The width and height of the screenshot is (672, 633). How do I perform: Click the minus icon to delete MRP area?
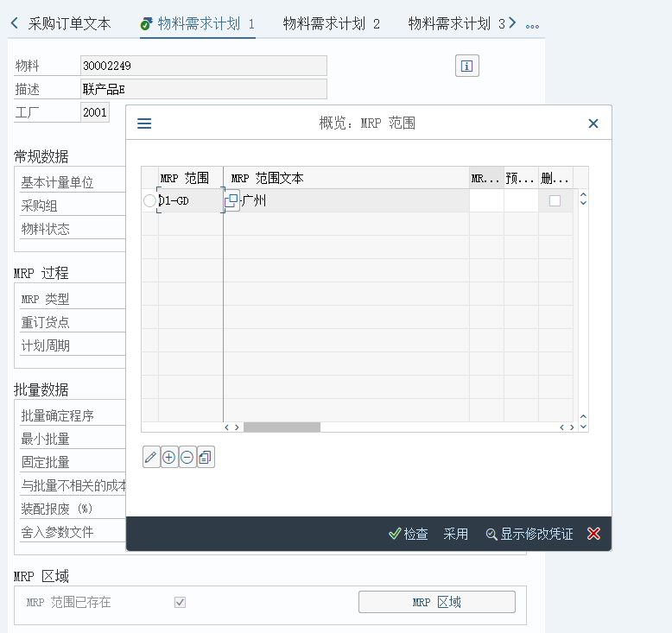tap(187, 458)
